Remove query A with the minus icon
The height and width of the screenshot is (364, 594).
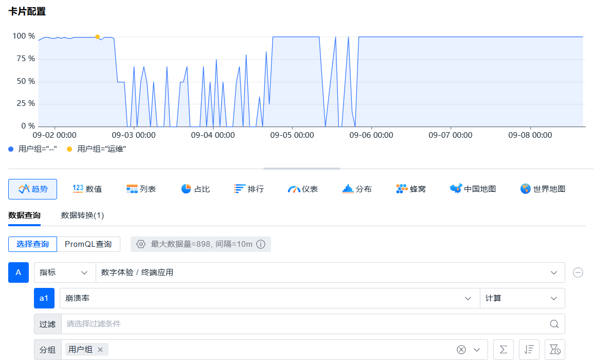pyautogui.click(x=578, y=272)
